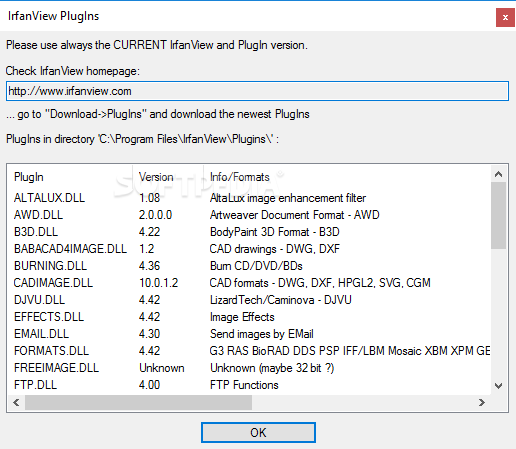The image size is (516, 449).
Task: Click the vertical scrollbar thumb
Action: [498, 215]
